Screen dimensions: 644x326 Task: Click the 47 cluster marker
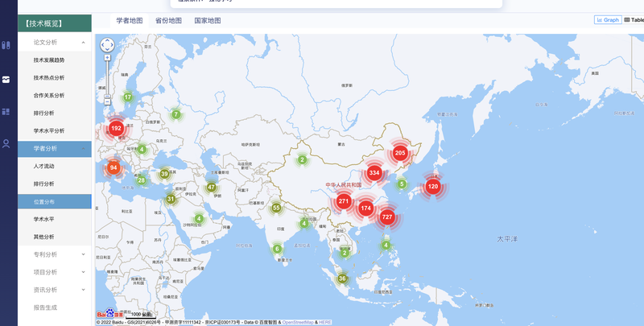tap(211, 188)
